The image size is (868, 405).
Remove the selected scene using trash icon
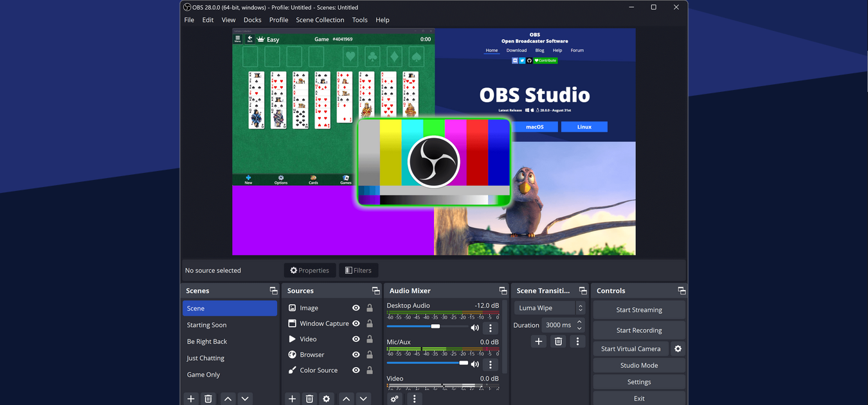pos(208,399)
